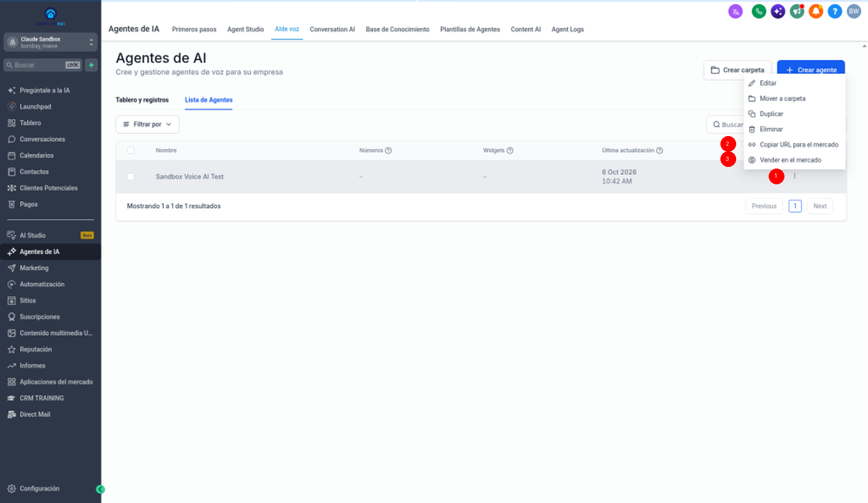Click the sidebar Buscar search field

43,65
